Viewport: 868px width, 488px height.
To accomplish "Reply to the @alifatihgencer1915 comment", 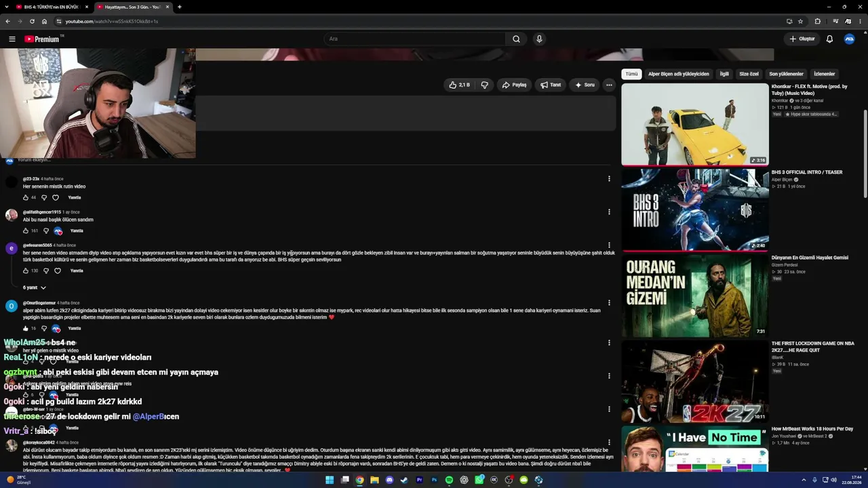I will point(77,230).
